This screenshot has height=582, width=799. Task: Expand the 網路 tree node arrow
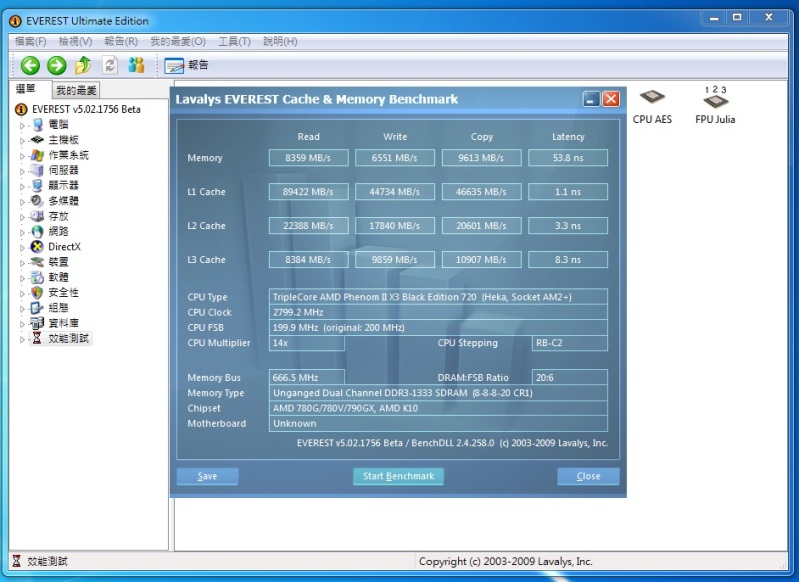[x=22, y=232]
